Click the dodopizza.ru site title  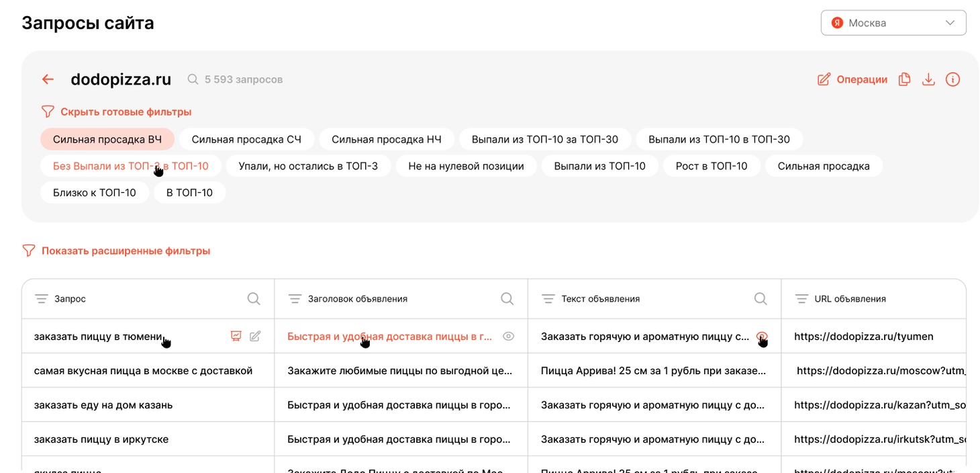tap(121, 79)
